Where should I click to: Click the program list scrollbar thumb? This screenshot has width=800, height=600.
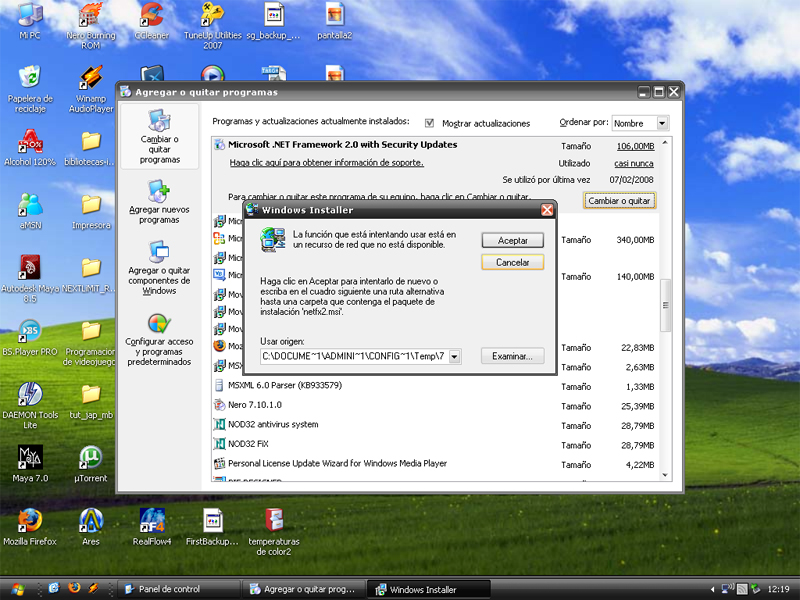click(665, 306)
